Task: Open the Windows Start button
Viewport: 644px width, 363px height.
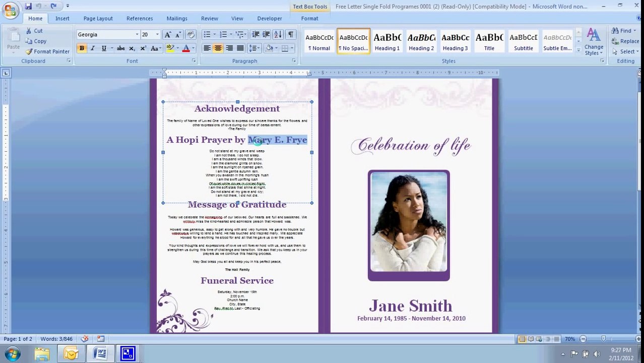Action: coord(12,353)
